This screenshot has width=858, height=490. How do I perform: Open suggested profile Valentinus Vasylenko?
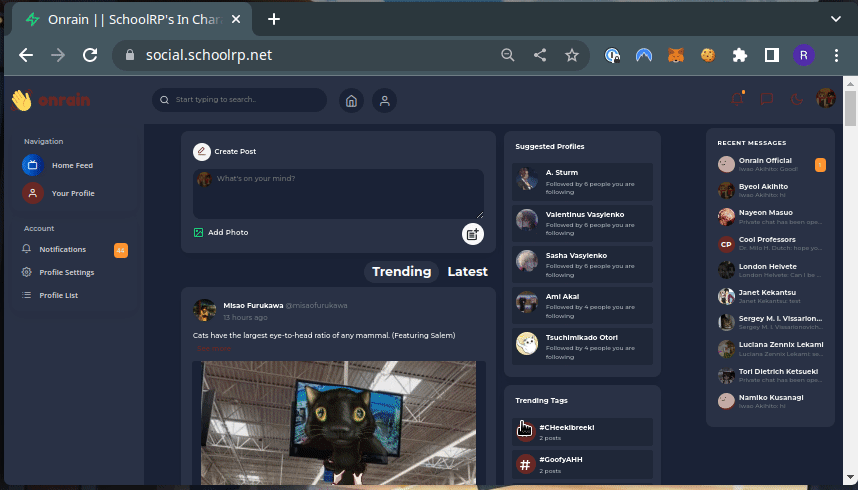click(x=582, y=223)
